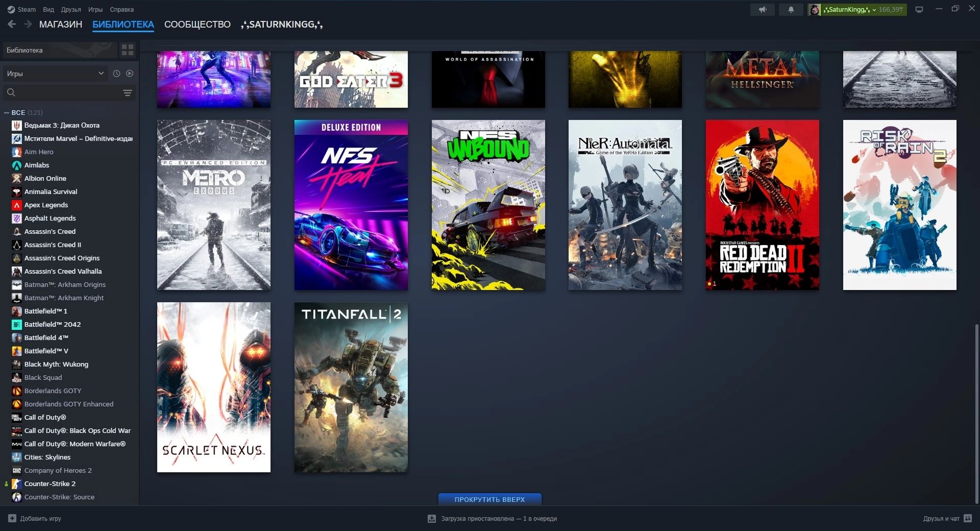Select Battlefield 2042 icon in list

17,324
